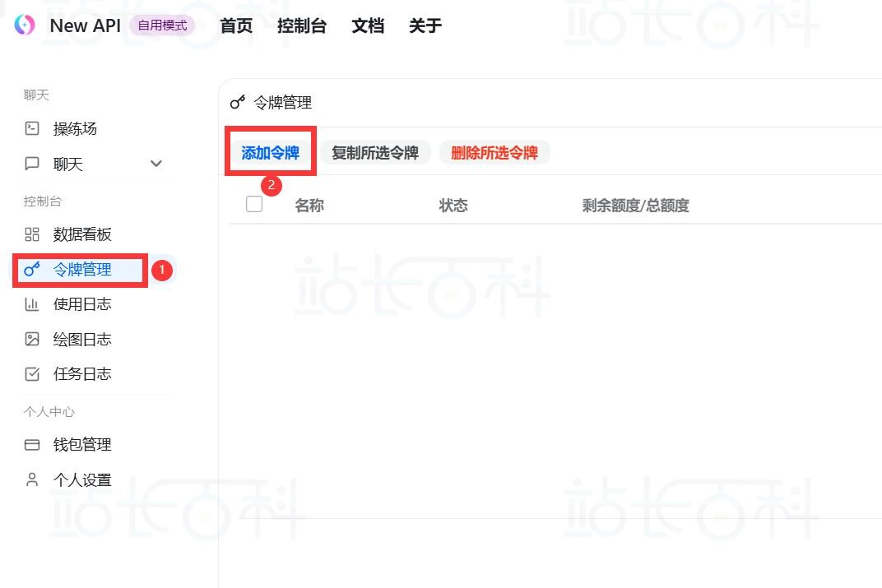Open 绘图日志 label in the sidebar

coord(82,339)
